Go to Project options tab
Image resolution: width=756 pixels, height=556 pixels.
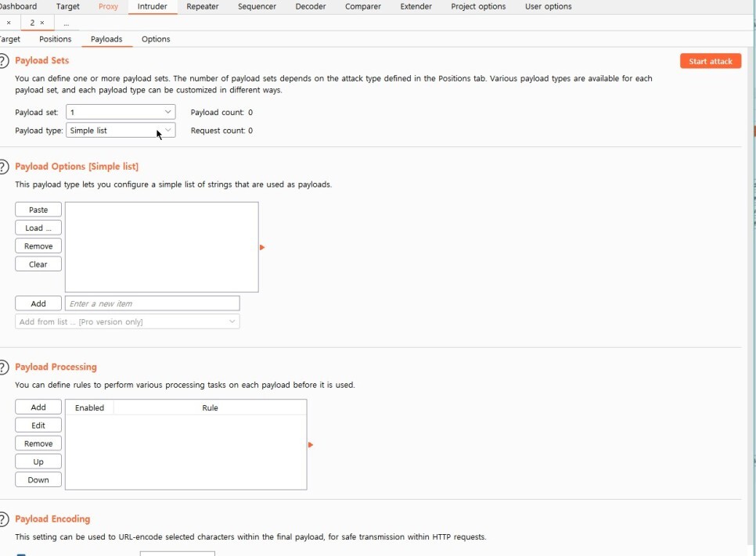coord(478,6)
